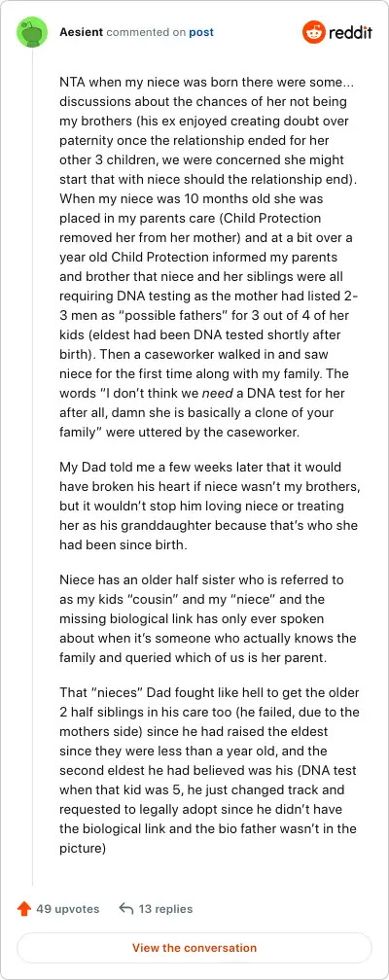Open "View the conversation" button
The width and height of the screenshot is (389, 980).
(194, 948)
